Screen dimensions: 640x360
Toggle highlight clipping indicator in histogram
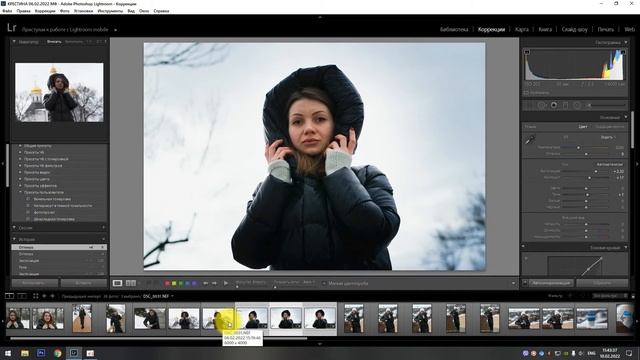(623, 52)
